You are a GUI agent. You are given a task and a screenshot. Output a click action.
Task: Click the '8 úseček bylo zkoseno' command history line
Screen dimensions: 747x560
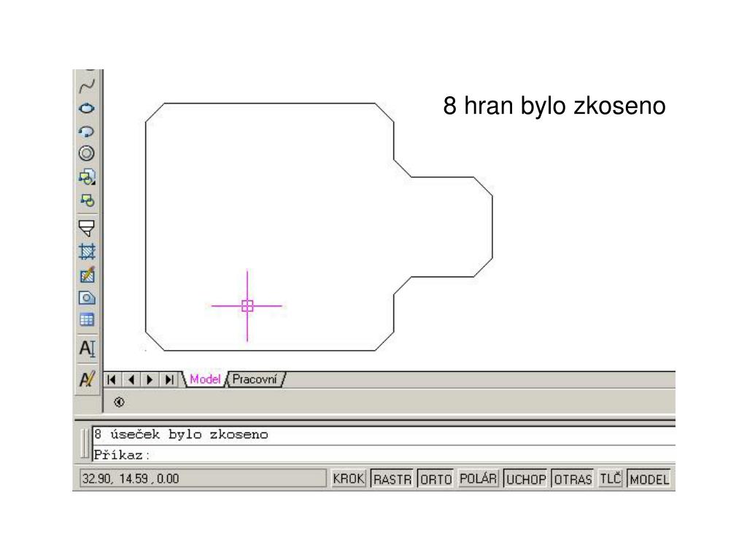coord(181,435)
